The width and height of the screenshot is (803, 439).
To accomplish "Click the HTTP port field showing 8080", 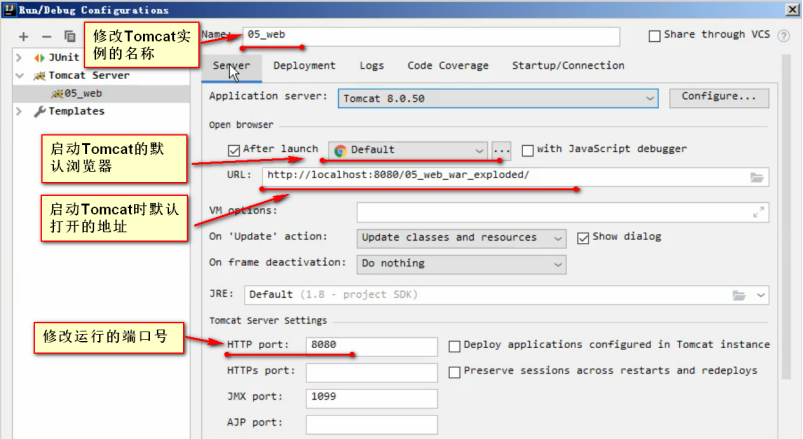I will click(372, 346).
